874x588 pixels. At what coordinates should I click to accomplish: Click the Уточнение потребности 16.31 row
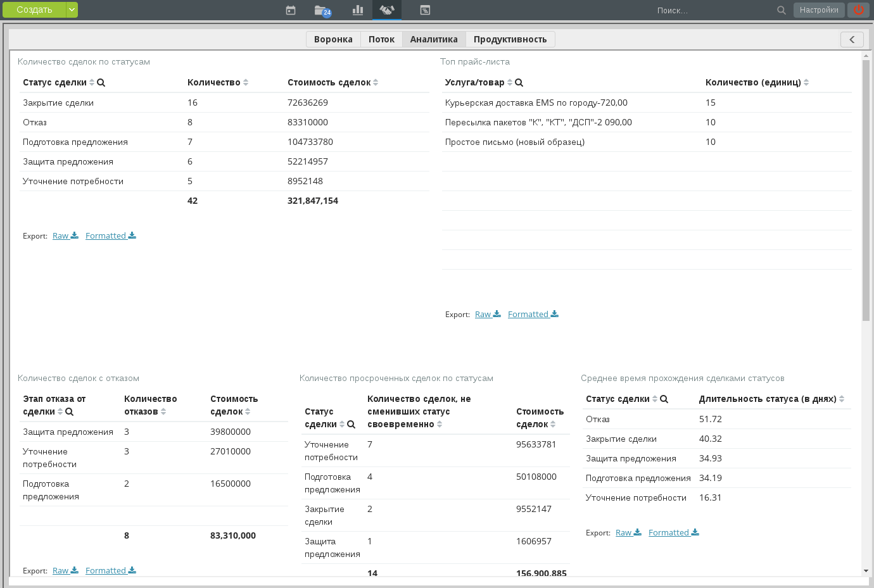coord(717,497)
